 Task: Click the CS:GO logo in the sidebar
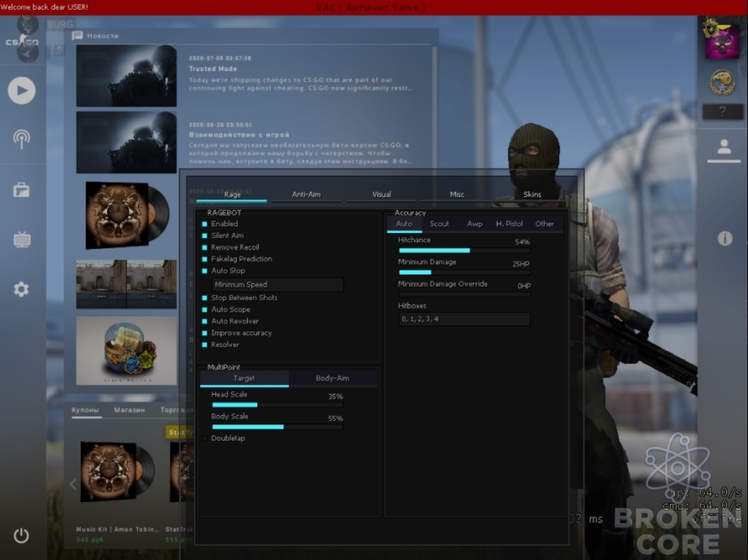tap(22, 42)
